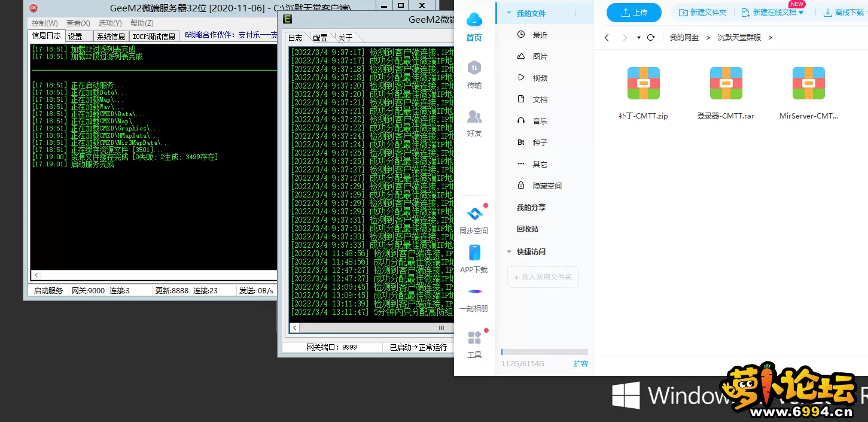Viewport: 868px width, 422px height.
Task: Click 启动服务 status bar entry
Action: point(48,291)
